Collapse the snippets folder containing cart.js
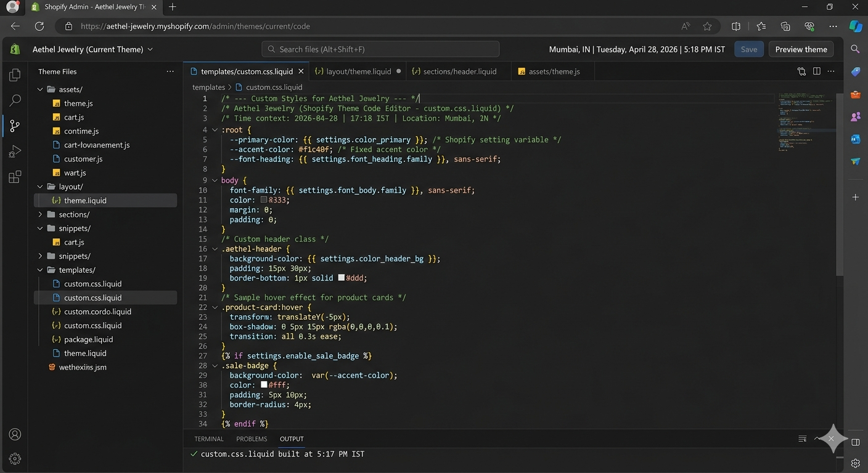Viewport: 868px width, 473px height. point(40,228)
